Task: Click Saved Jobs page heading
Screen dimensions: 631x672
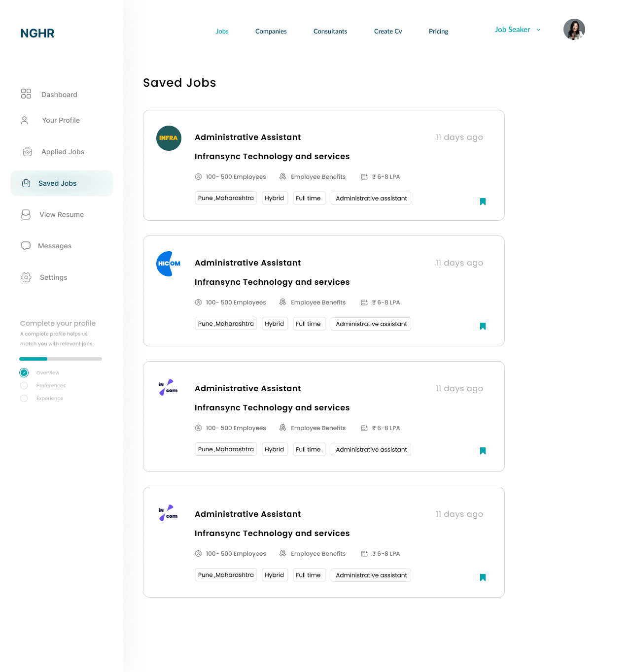Action: [x=179, y=82]
